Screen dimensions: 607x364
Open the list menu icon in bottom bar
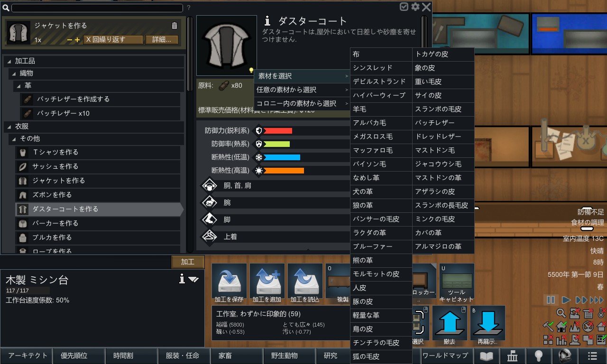[x=592, y=356]
